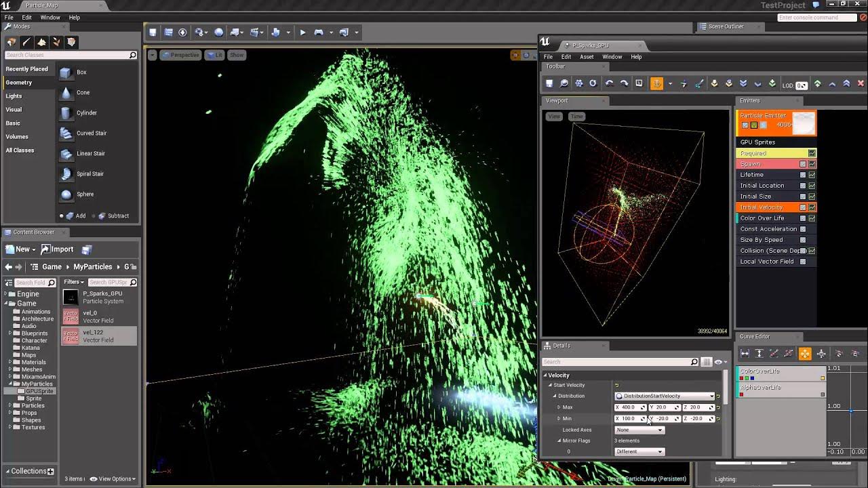
Task: Select the Add brush radio button
Action: coord(62,216)
